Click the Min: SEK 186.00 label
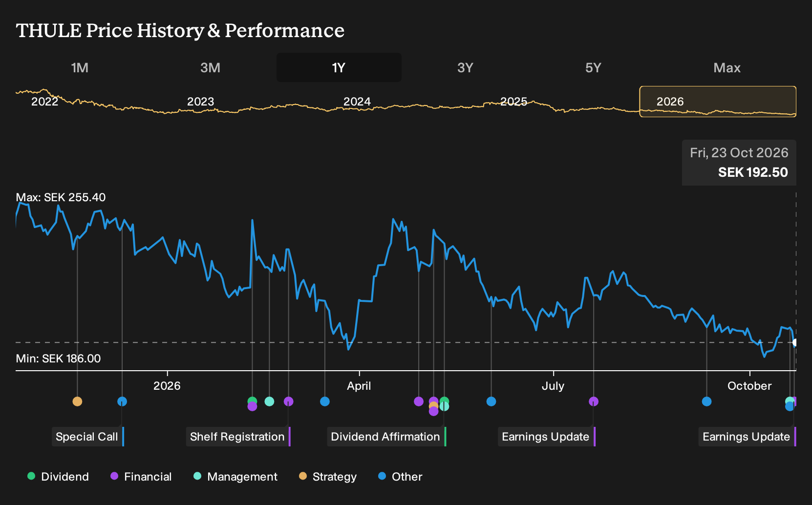Image resolution: width=812 pixels, height=505 pixels. coord(58,358)
